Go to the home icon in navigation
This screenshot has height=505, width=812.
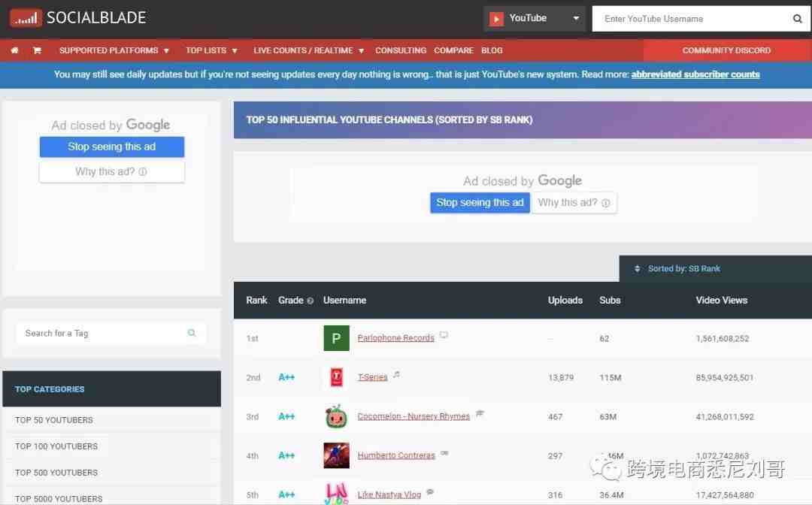(14, 50)
